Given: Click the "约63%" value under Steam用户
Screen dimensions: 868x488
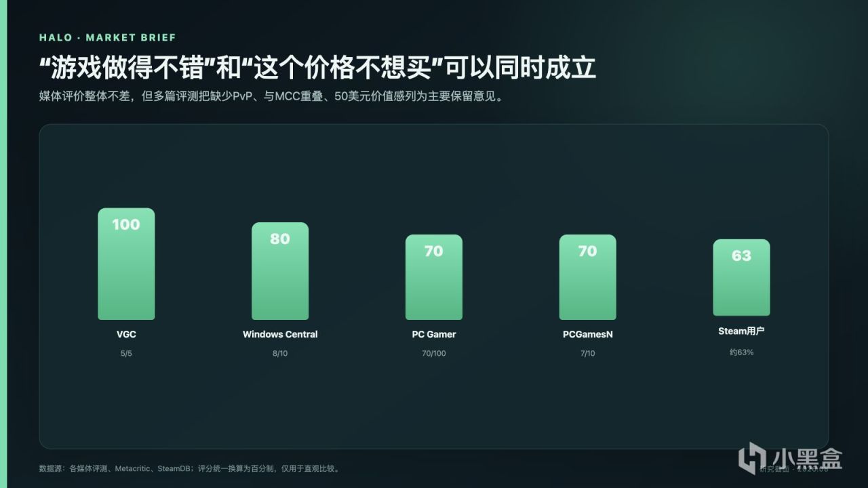Looking at the screenshot, I should [x=741, y=352].
